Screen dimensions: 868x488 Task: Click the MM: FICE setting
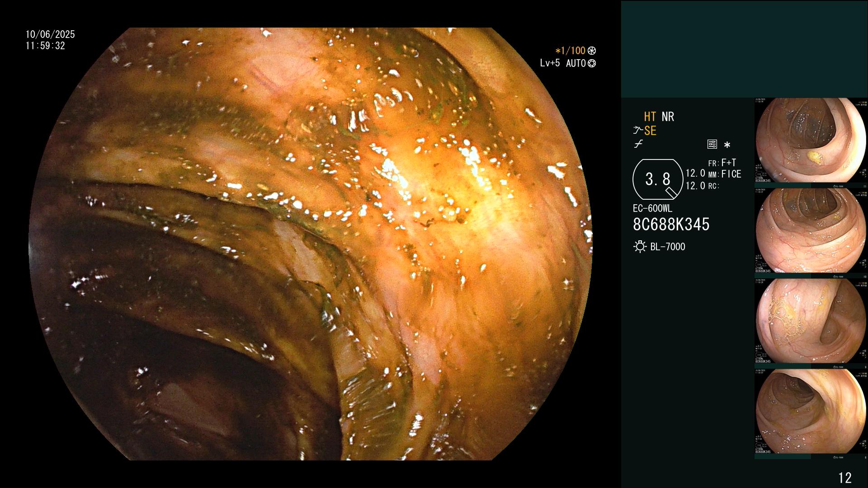[725, 174]
